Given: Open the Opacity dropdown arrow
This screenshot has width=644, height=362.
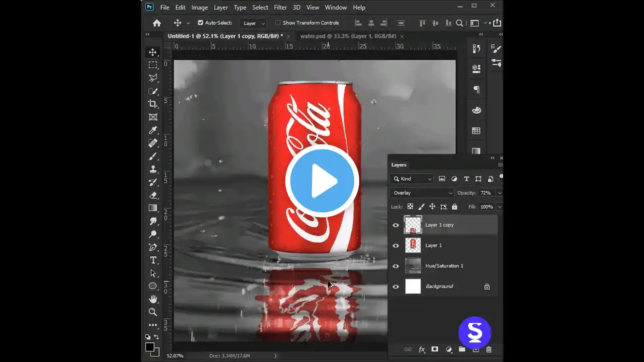Looking at the screenshot, I should (499, 193).
